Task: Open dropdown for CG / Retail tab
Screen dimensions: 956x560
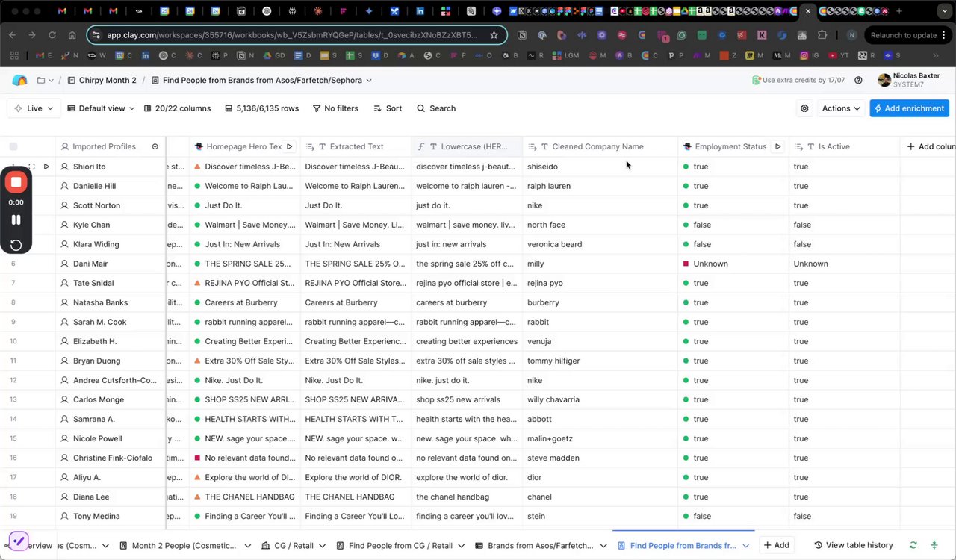Action: [x=321, y=546]
